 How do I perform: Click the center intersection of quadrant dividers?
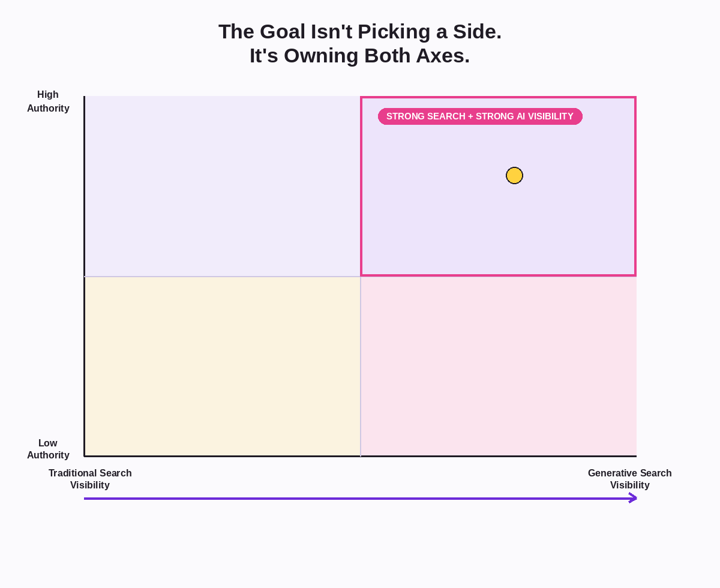(361, 277)
